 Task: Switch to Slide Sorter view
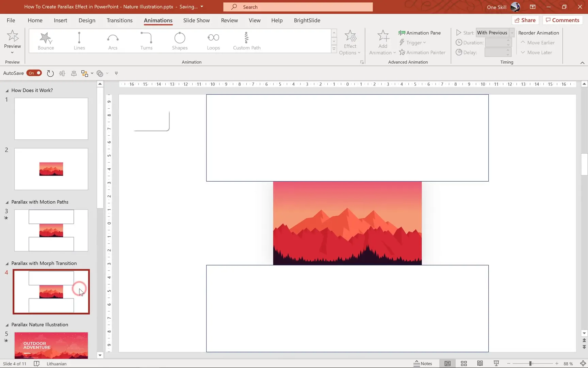pyautogui.click(x=463, y=363)
